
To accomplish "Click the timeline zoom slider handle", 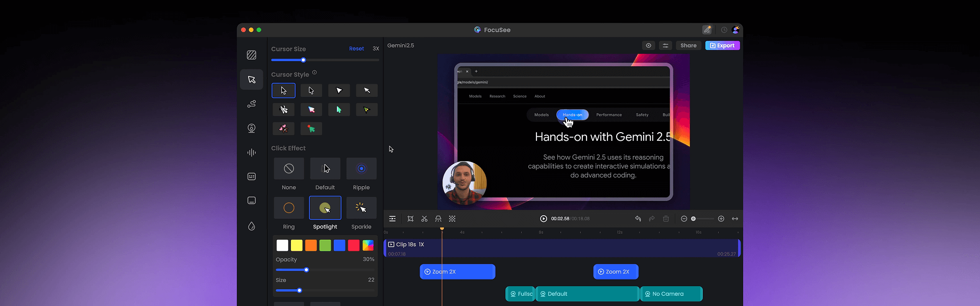I will pyautogui.click(x=693, y=219).
